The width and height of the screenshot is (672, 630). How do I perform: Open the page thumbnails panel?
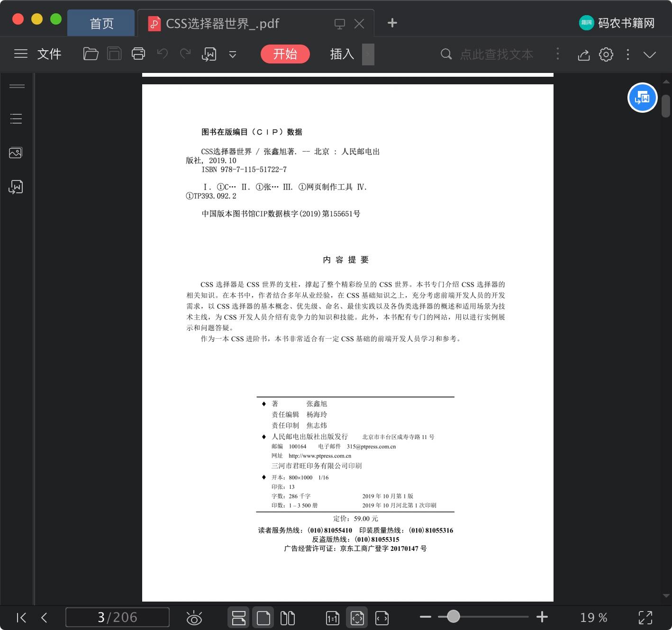[16, 153]
